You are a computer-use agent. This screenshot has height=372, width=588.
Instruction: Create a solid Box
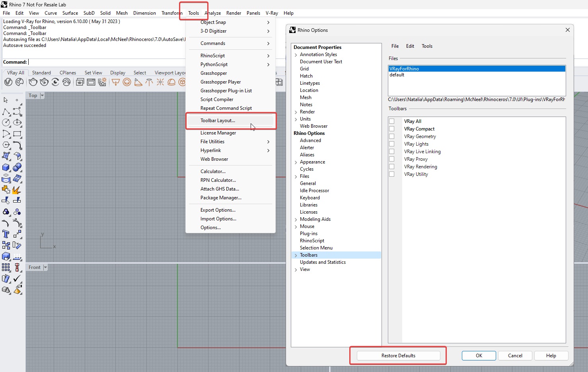pos(6,167)
